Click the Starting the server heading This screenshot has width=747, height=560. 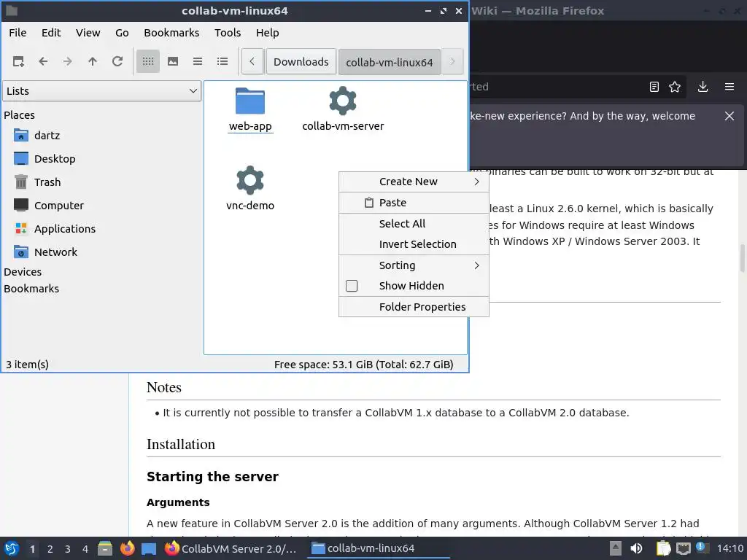tap(212, 477)
